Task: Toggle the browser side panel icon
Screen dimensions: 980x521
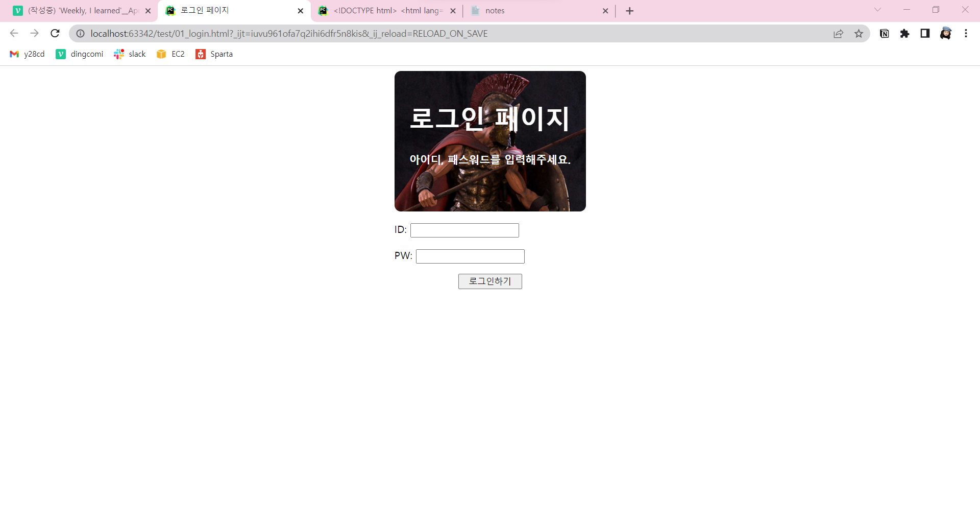Action: click(925, 34)
